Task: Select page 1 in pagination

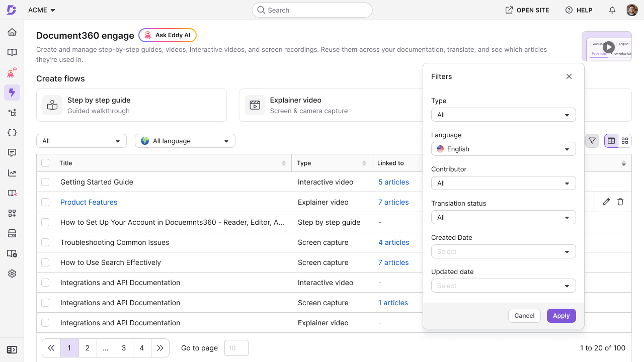Action: click(69, 348)
